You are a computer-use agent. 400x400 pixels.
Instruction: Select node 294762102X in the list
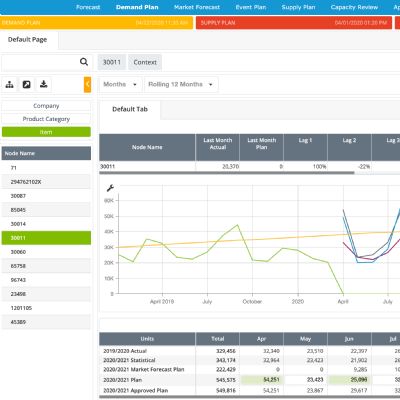click(46, 182)
